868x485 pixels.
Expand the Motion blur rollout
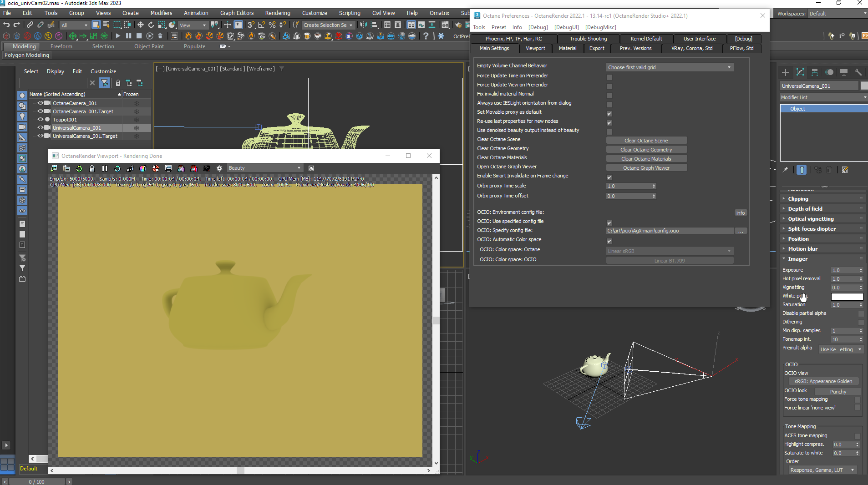823,249
